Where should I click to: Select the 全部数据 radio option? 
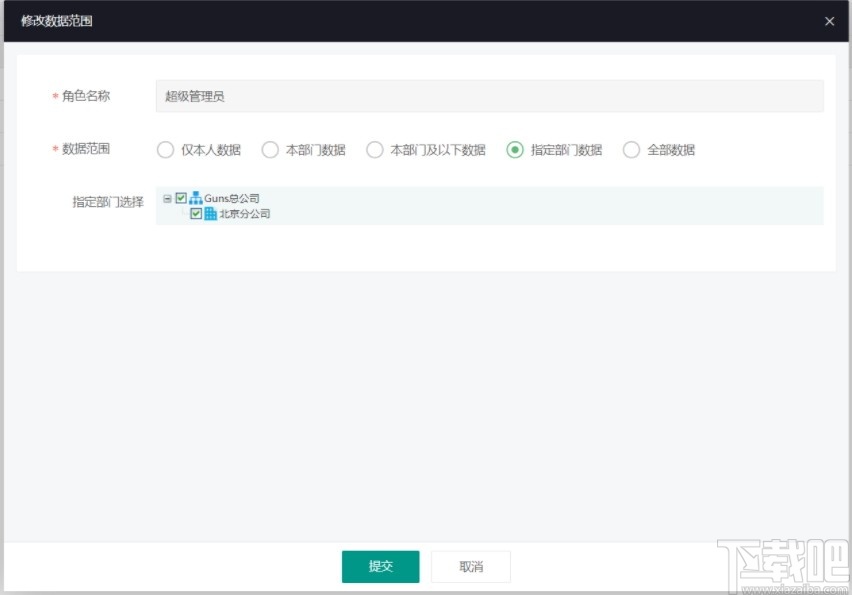click(x=632, y=149)
